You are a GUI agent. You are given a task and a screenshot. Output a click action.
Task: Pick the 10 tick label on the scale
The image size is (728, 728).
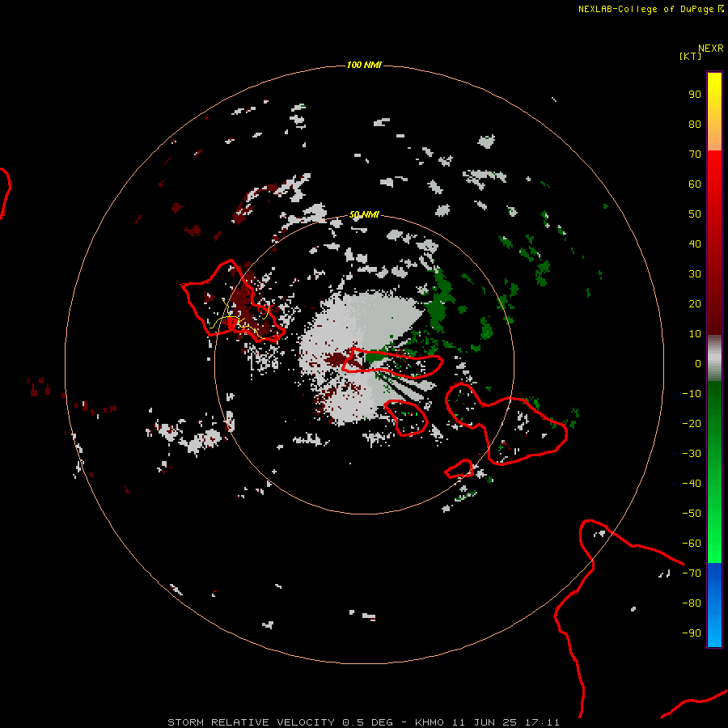695,334
